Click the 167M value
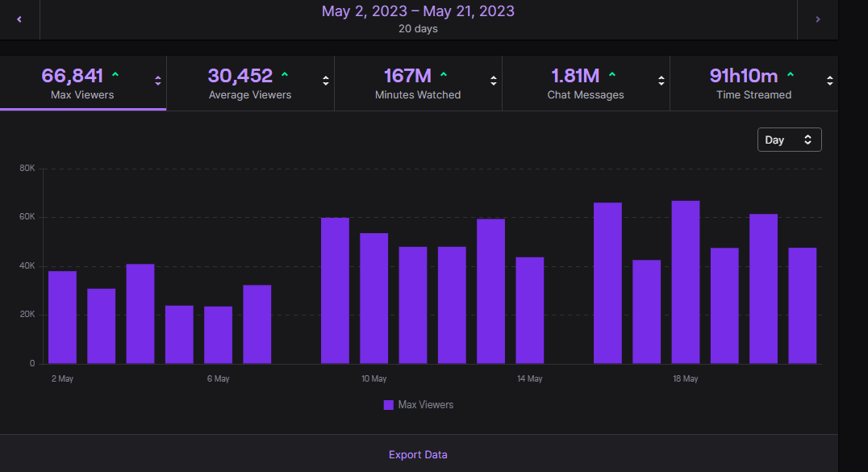Viewport: 868px width, 472px height. click(407, 76)
